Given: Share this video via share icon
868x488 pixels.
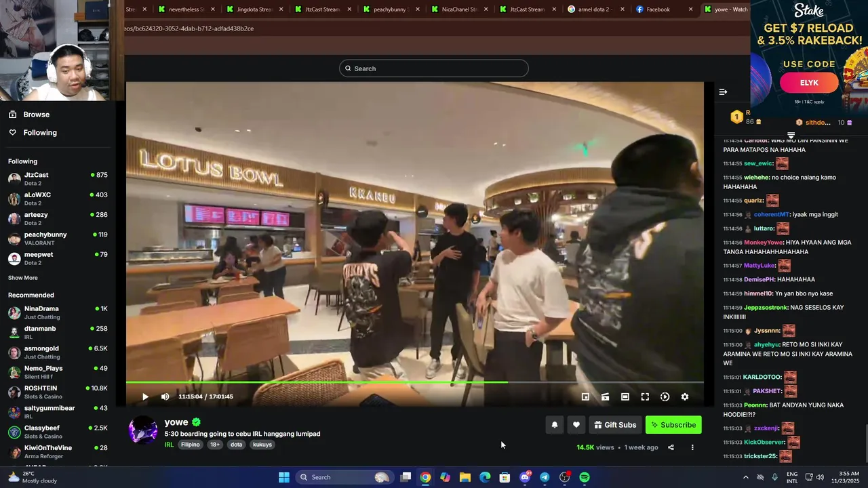Looking at the screenshot, I should (x=671, y=447).
